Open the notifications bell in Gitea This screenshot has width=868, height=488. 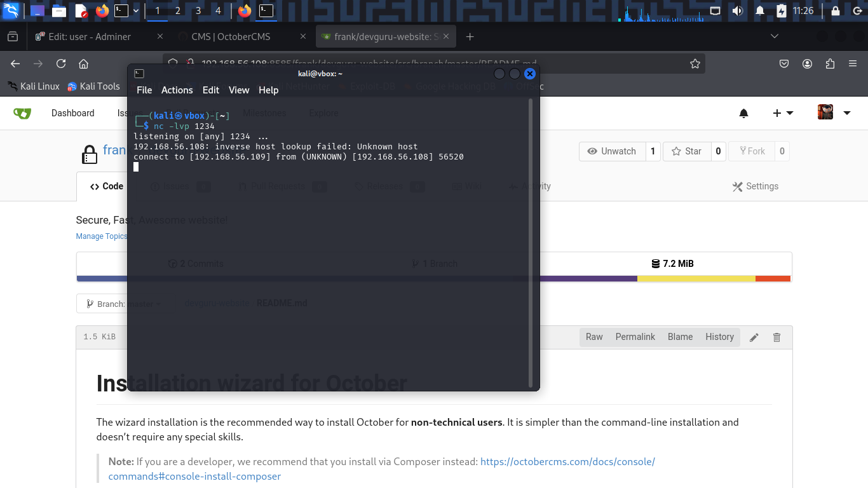pyautogui.click(x=743, y=113)
